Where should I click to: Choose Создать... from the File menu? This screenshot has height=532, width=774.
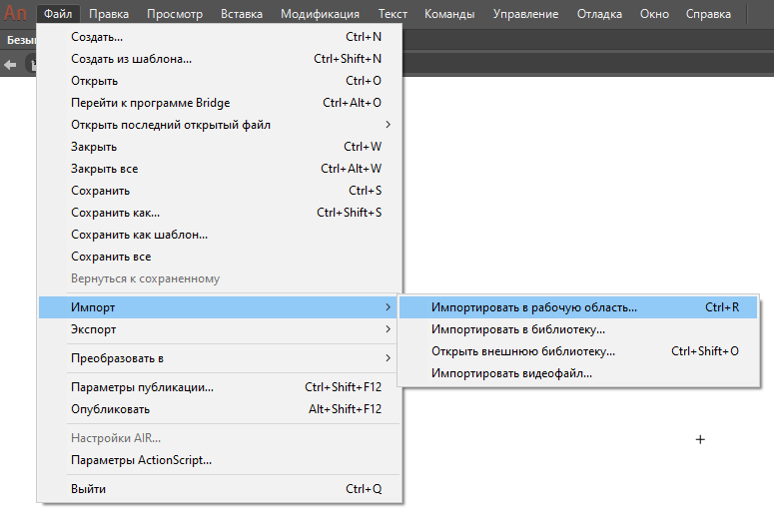(220, 37)
